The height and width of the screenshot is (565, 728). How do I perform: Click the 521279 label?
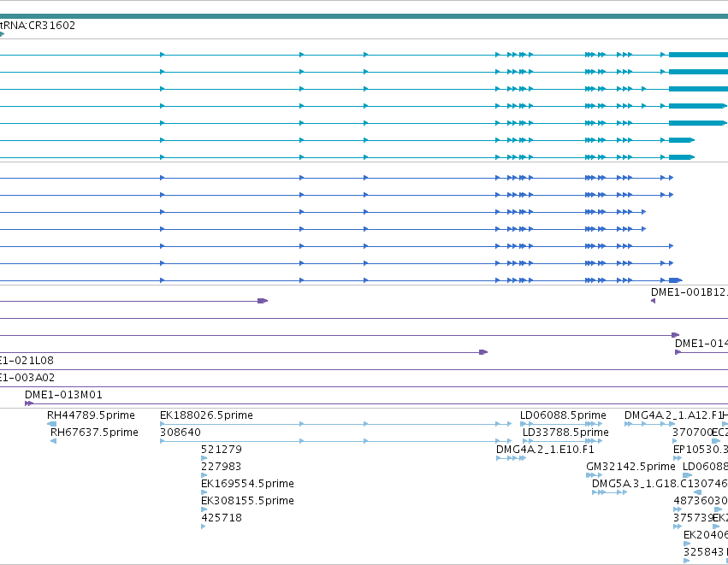coord(222,450)
